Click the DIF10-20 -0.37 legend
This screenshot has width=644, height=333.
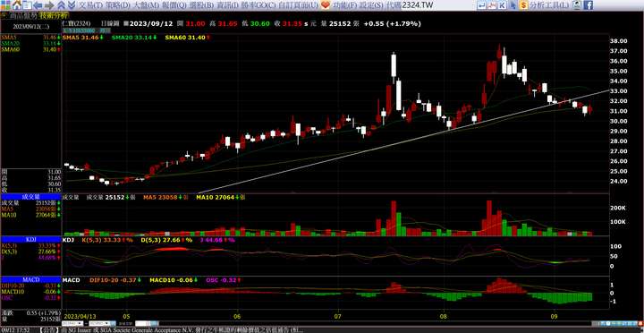115,280
